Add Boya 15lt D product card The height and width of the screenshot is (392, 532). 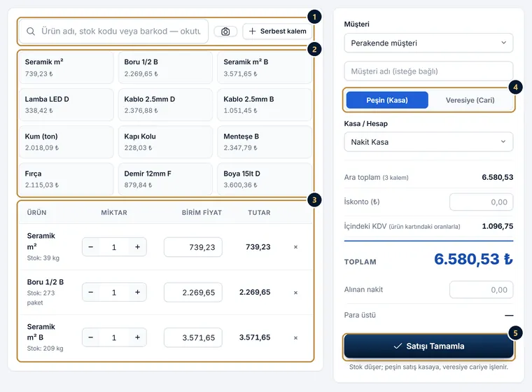pos(265,179)
